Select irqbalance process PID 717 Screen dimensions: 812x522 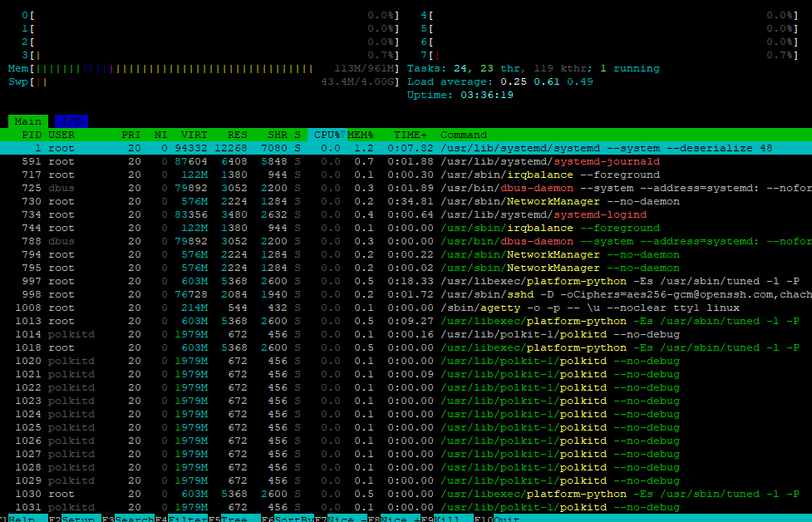(406, 175)
